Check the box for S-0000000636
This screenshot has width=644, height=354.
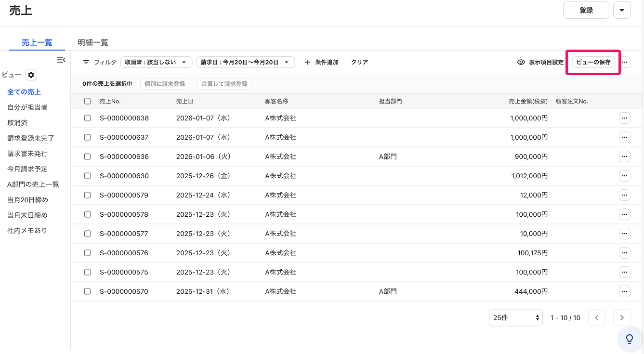click(87, 157)
